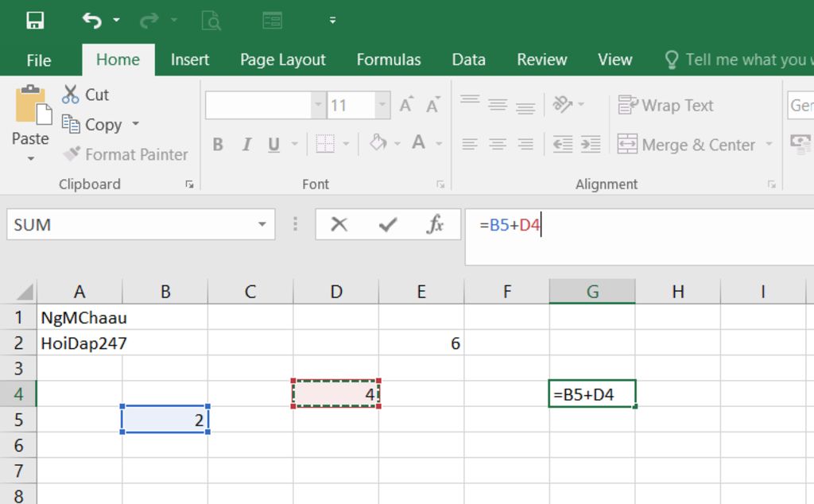Switch to the Formulas tab
The image size is (814, 504).
[389, 60]
